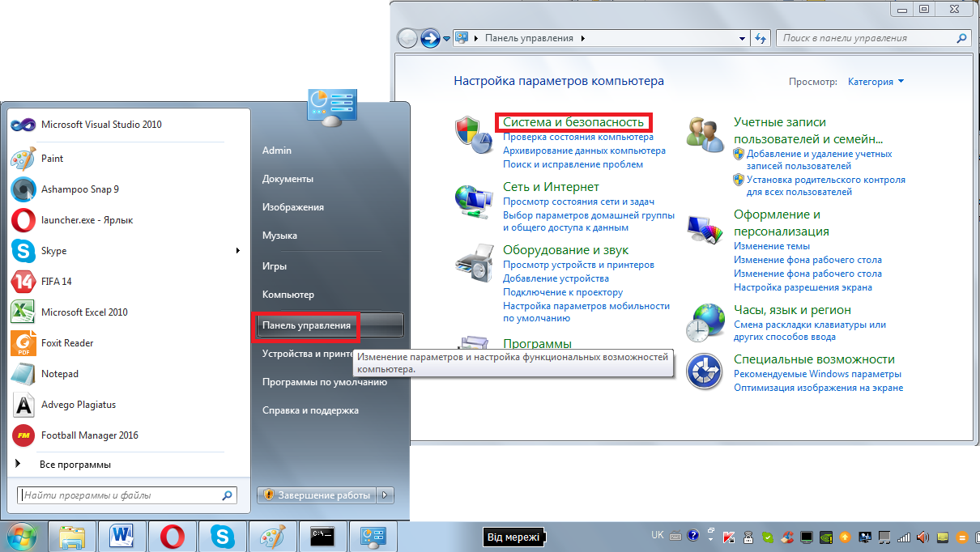Open Музыка from the Start menu

279,236
